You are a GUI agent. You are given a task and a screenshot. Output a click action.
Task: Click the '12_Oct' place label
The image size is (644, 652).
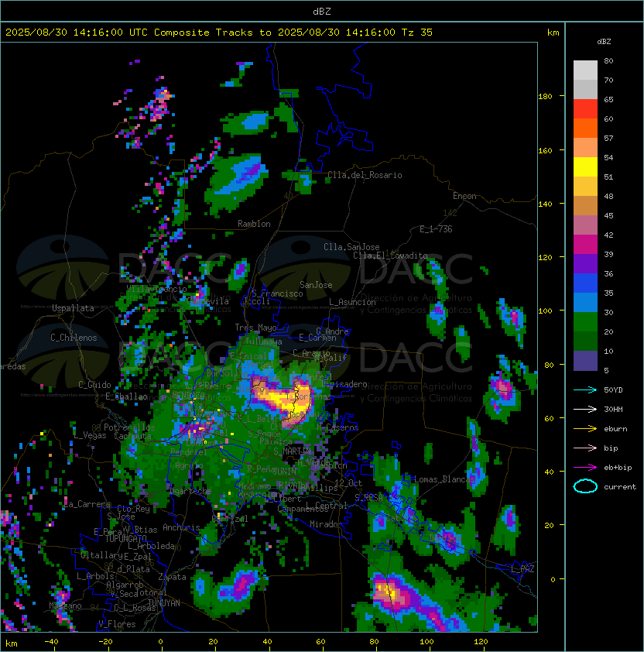(348, 483)
